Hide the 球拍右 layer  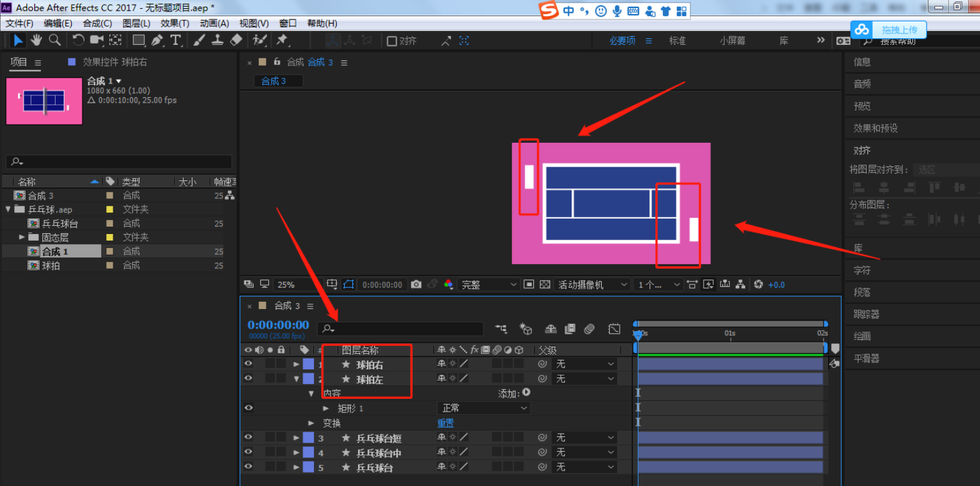click(x=249, y=364)
